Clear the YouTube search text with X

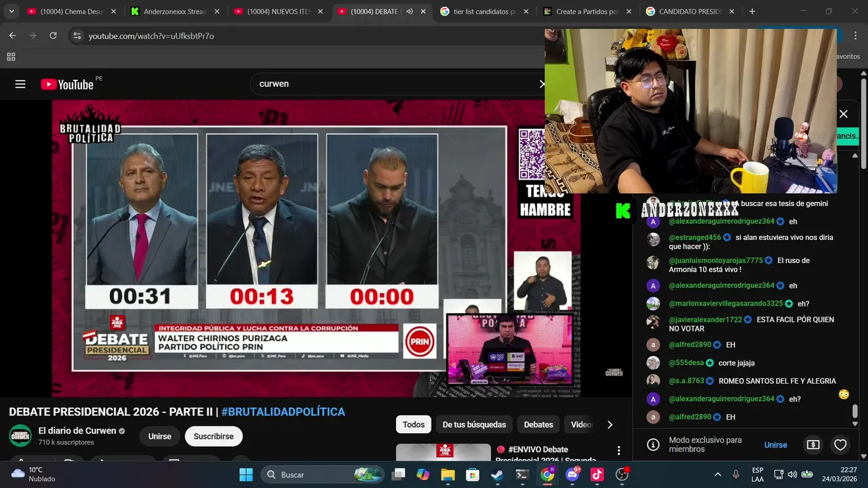pyautogui.click(x=542, y=84)
